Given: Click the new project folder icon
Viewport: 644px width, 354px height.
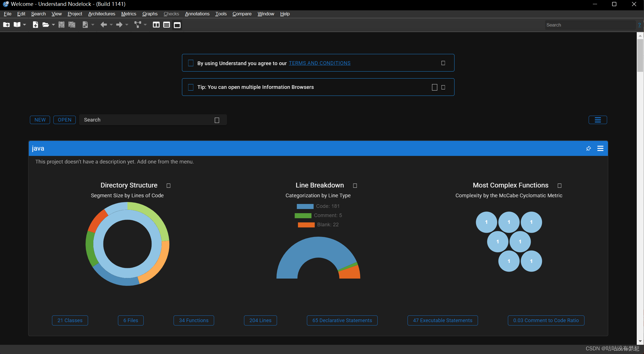Looking at the screenshot, I should pyautogui.click(x=6, y=25).
